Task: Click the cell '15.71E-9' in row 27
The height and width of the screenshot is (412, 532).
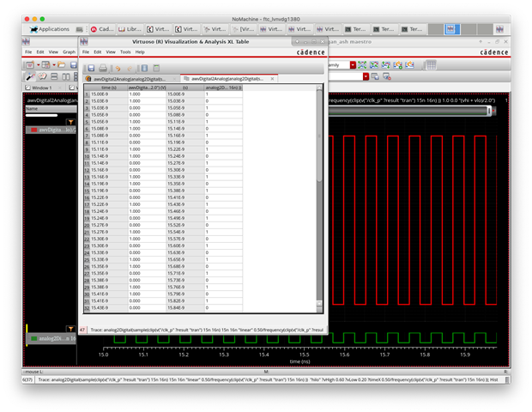Action: click(185, 273)
